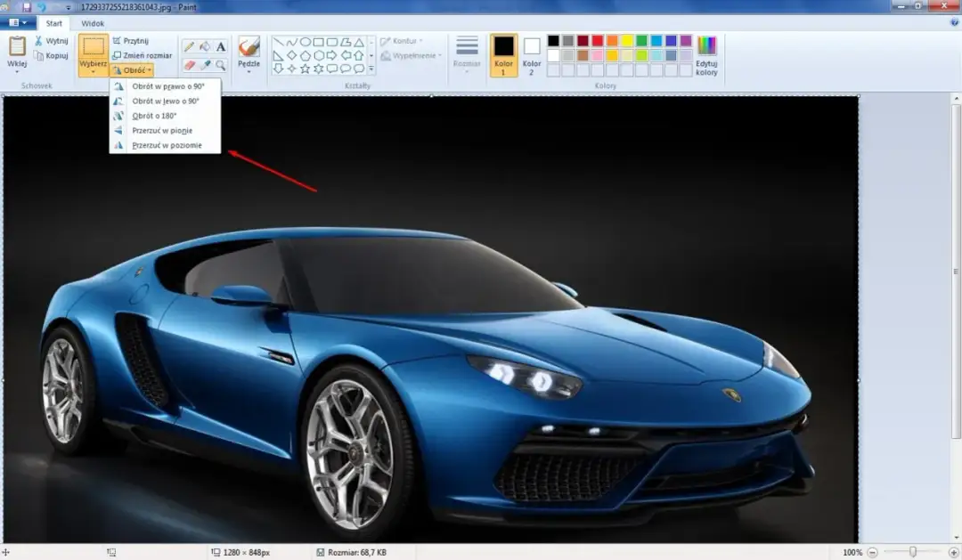Select the oval shape in Kształty gallery

tap(306, 43)
